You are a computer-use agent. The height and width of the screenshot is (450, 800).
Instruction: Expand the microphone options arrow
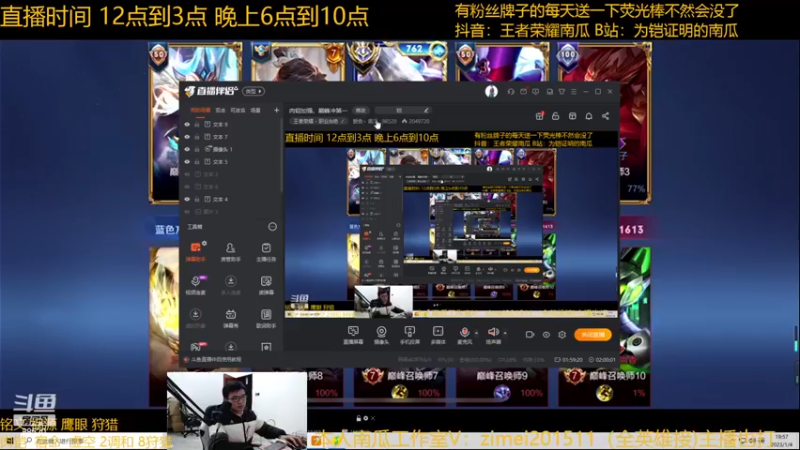pos(477,333)
